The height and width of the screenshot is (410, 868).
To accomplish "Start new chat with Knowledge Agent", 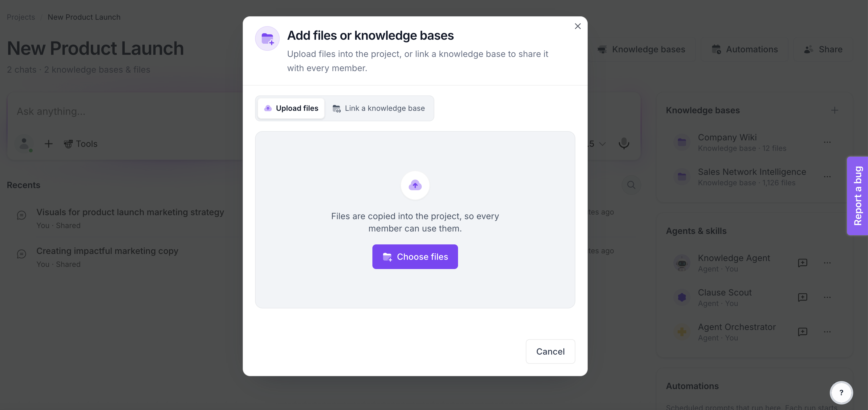I will click(802, 263).
